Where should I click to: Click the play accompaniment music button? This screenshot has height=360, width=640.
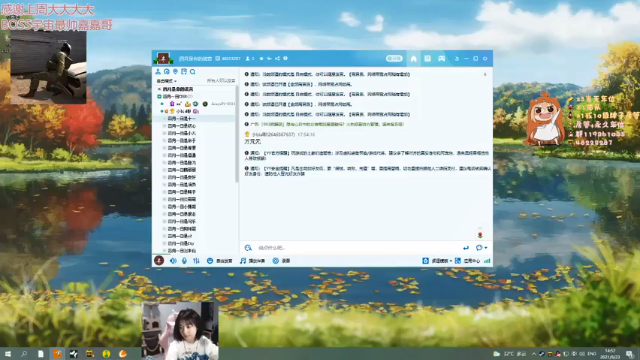coord(252,261)
